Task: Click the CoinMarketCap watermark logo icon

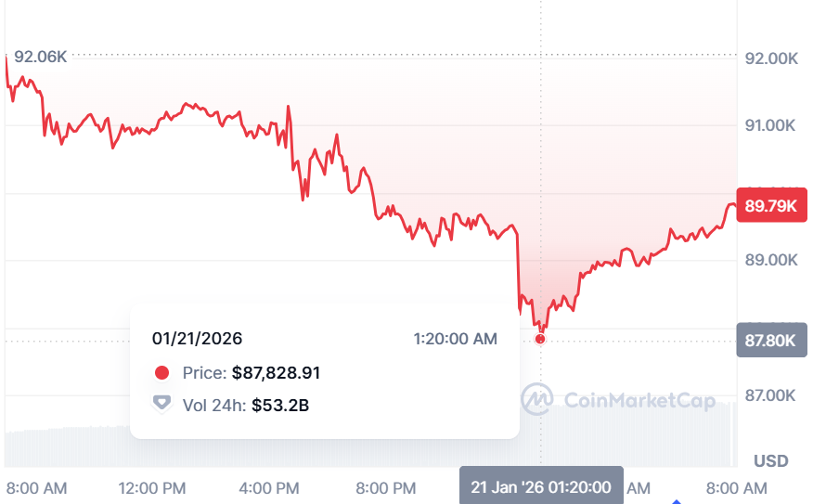Action: point(537,400)
